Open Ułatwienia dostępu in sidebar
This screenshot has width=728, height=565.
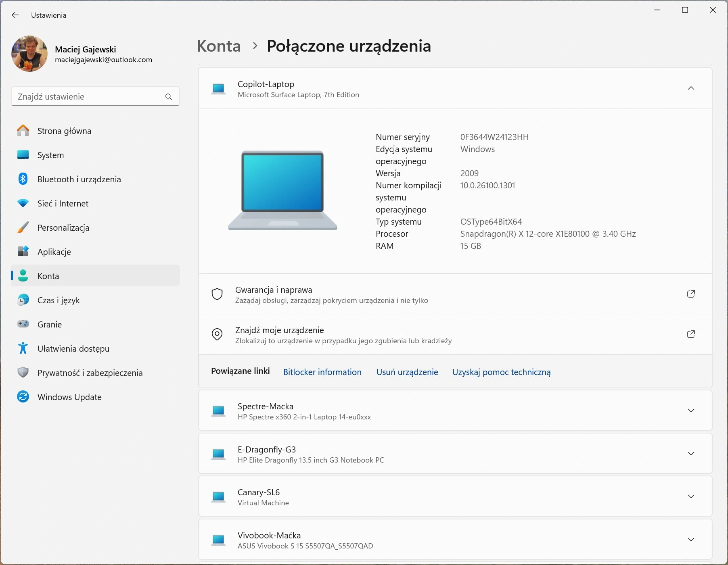pyautogui.click(x=95, y=348)
